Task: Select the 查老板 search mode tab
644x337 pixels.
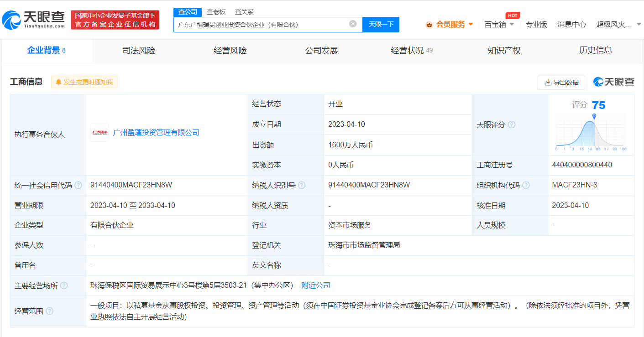Action: pos(216,12)
